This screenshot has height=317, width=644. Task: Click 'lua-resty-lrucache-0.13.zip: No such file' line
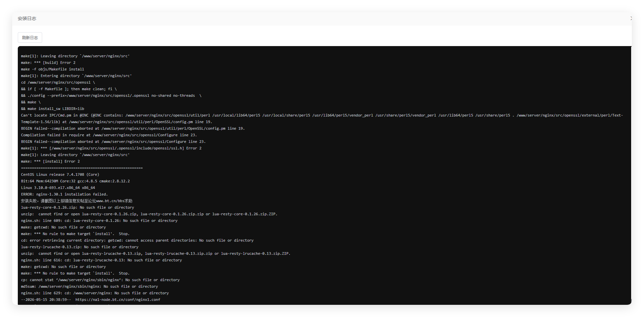coord(80,247)
